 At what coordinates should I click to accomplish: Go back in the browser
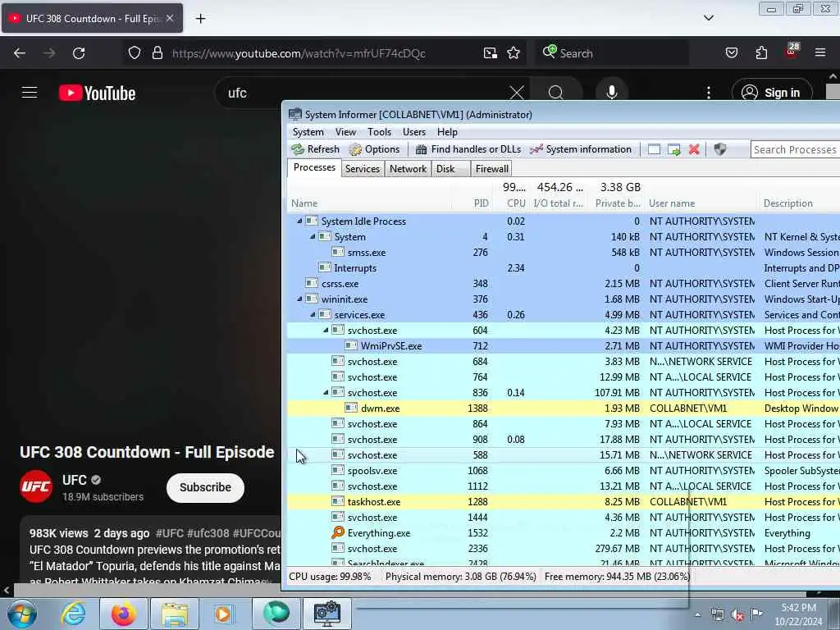20,53
